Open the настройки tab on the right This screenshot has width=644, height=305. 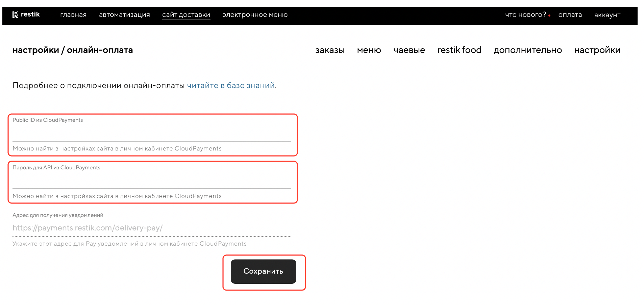[x=597, y=50]
